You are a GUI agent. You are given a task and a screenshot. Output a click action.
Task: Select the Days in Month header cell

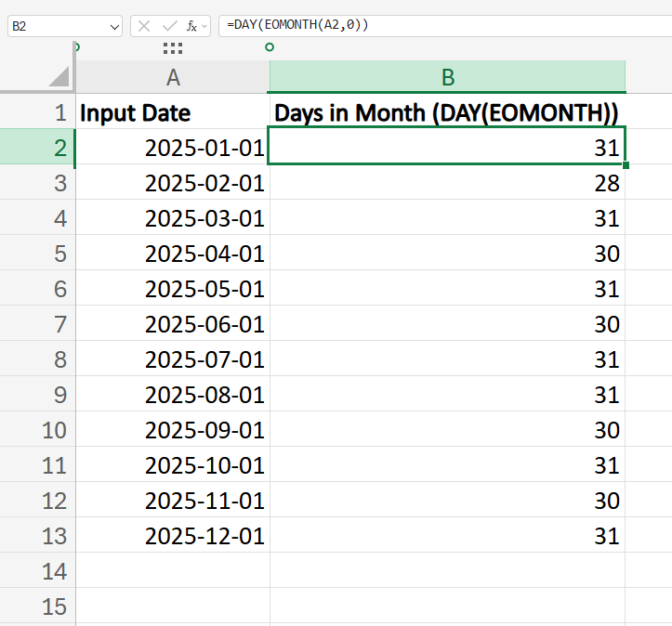tap(447, 113)
